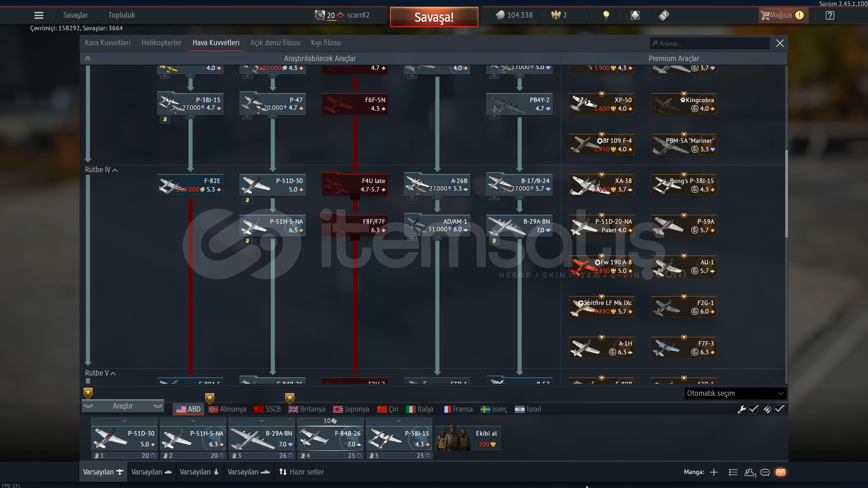
Task: Select Hava Kuvvetleri tab
Action: 216,43
